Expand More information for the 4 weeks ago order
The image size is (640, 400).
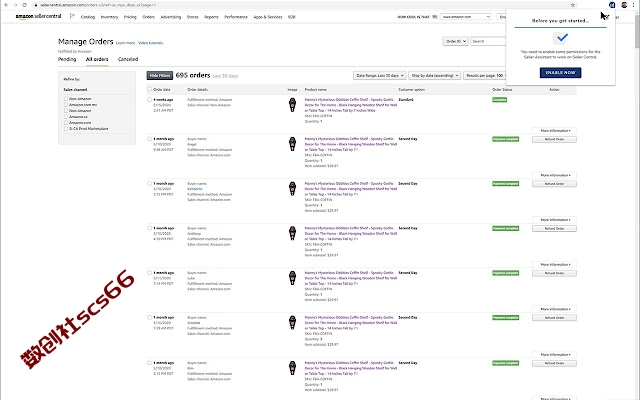[554, 131]
